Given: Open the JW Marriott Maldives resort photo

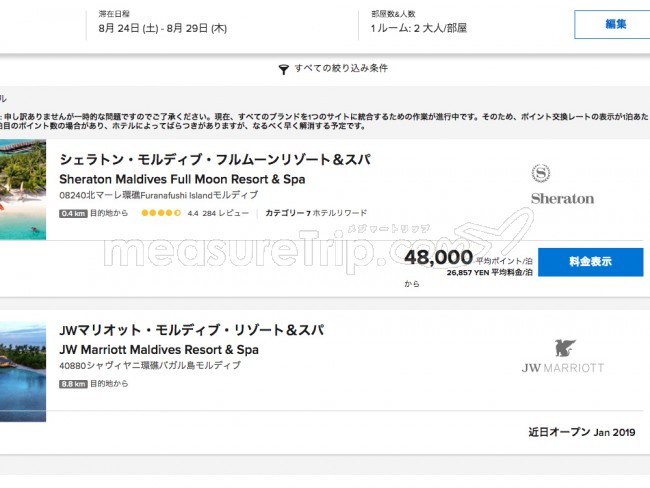Looking at the screenshot, I should [x=23, y=371].
